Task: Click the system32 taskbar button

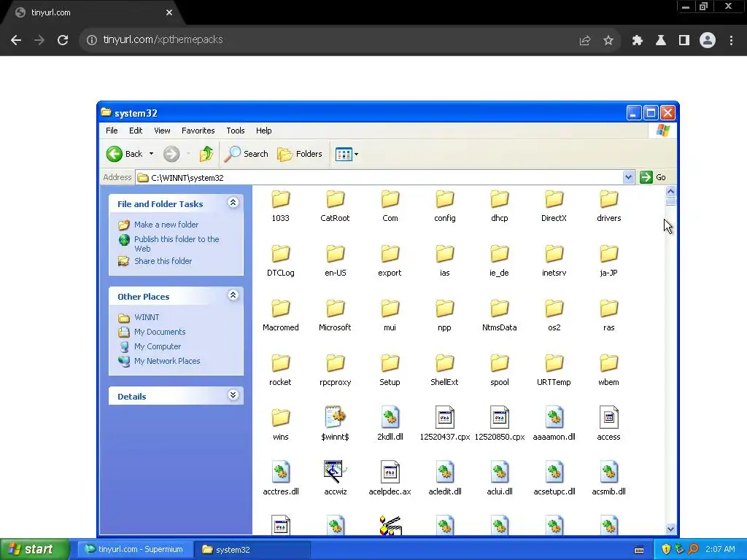Action: [252, 549]
